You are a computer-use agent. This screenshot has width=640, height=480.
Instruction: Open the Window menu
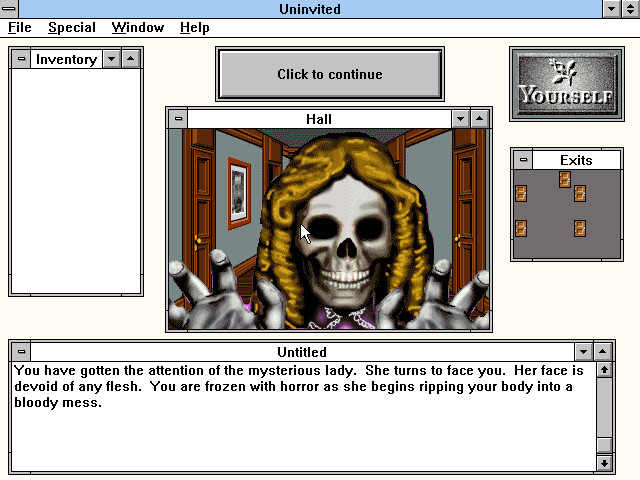click(x=138, y=27)
